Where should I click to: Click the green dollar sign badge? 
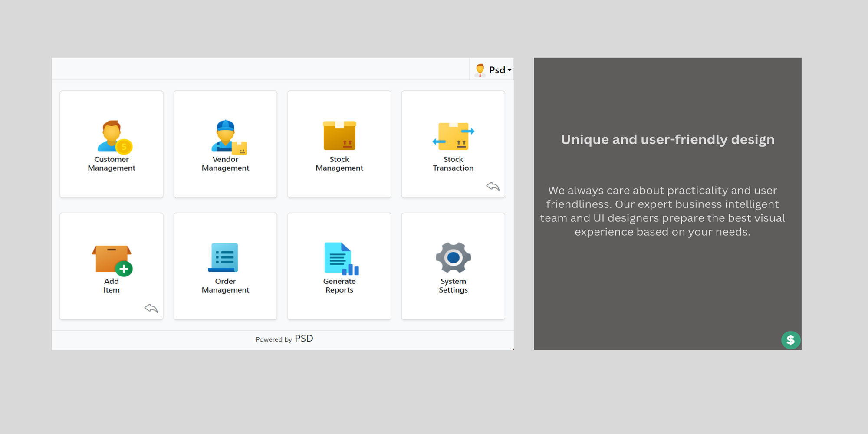point(791,340)
